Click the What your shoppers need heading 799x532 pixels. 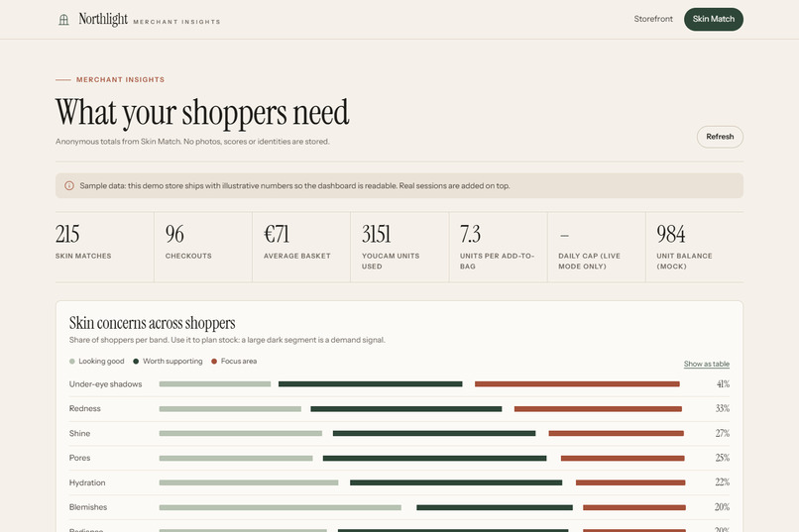[202, 113]
